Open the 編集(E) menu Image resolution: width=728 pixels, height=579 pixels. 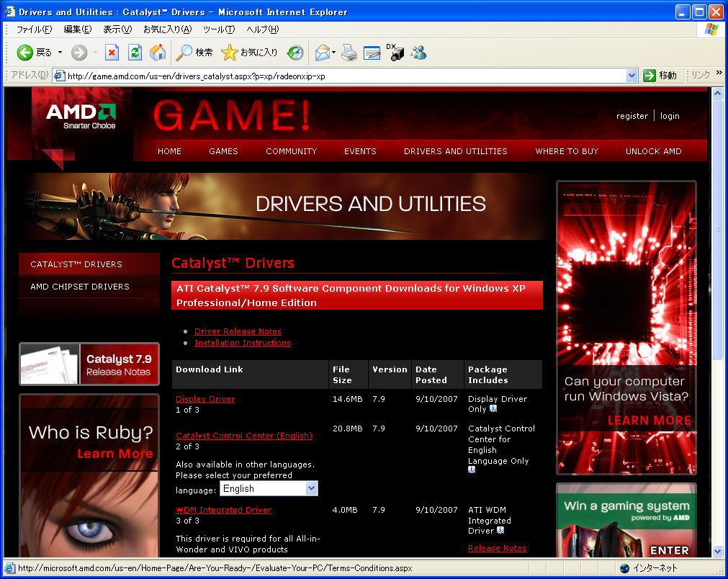pyautogui.click(x=78, y=30)
